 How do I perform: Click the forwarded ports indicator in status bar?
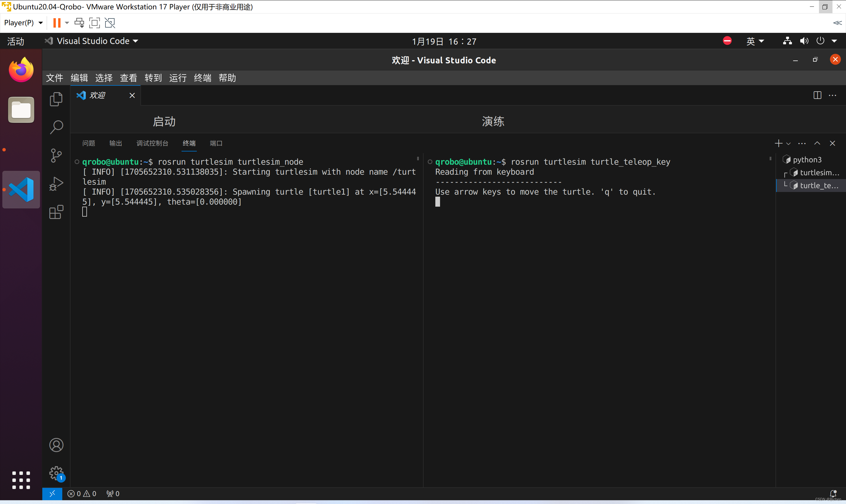pyautogui.click(x=113, y=493)
